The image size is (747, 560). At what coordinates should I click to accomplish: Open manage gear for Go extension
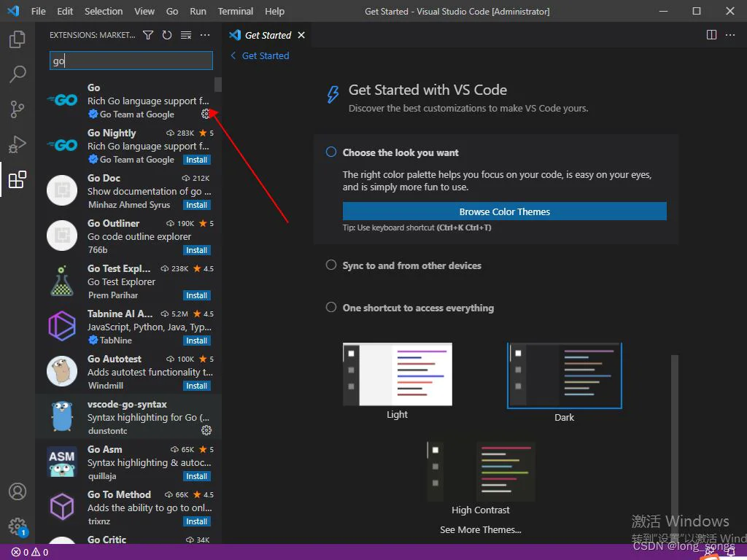[205, 114]
